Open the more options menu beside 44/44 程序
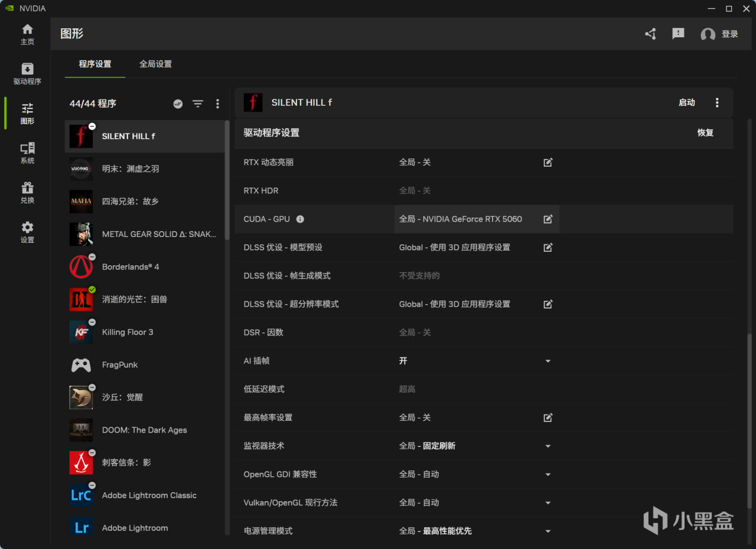 point(217,104)
